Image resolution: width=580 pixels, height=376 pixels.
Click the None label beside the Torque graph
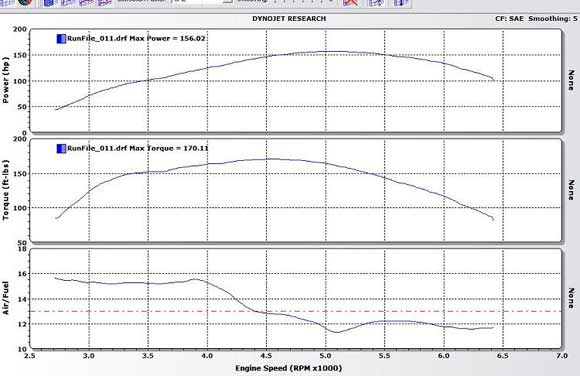click(571, 190)
